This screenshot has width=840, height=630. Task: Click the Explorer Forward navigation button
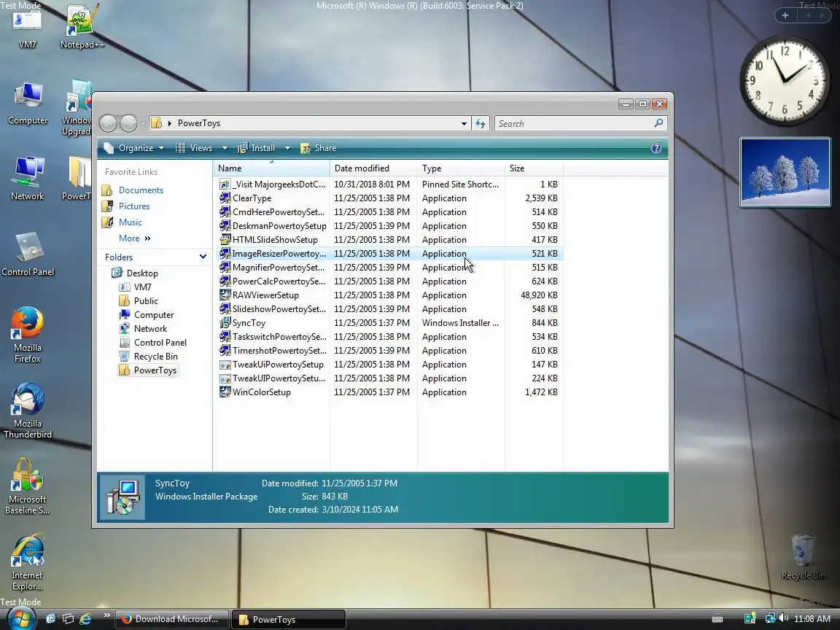128,123
